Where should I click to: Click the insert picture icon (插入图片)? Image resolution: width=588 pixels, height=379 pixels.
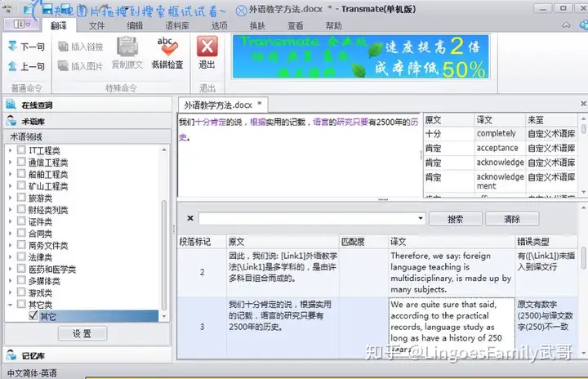pyautogui.click(x=64, y=66)
